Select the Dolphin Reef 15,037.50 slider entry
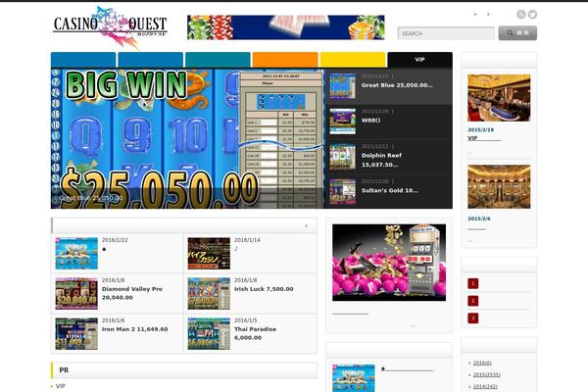The image size is (588, 392). click(x=389, y=157)
